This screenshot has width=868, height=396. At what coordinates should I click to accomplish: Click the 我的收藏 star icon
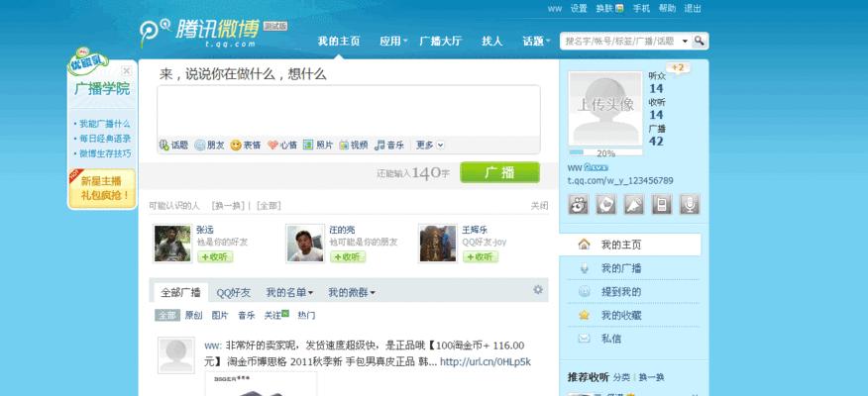pos(584,315)
